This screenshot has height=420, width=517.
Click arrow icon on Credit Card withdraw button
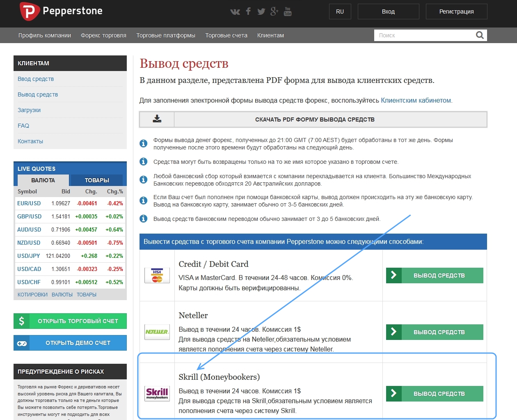[x=394, y=275]
